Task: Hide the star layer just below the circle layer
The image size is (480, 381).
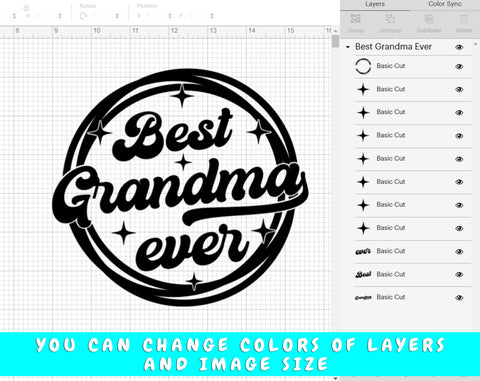Action: [459, 90]
